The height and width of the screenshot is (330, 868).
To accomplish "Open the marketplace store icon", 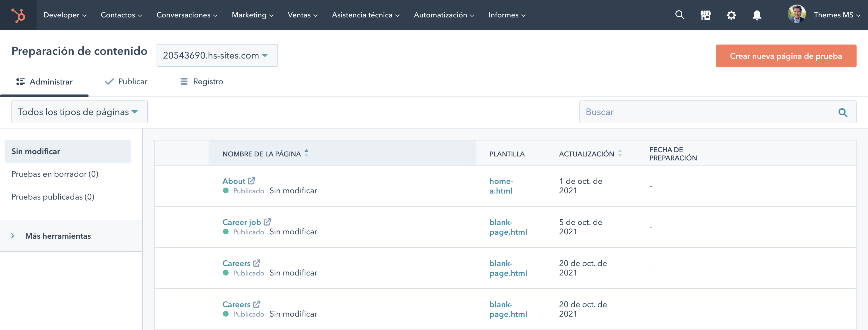I will click(x=705, y=15).
